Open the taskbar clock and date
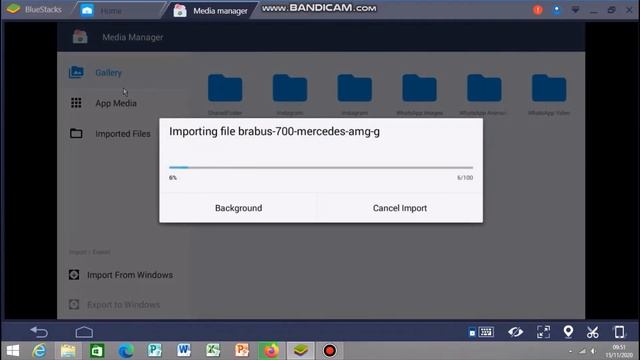The width and height of the screenshot is (640, 360). [620, 351]
